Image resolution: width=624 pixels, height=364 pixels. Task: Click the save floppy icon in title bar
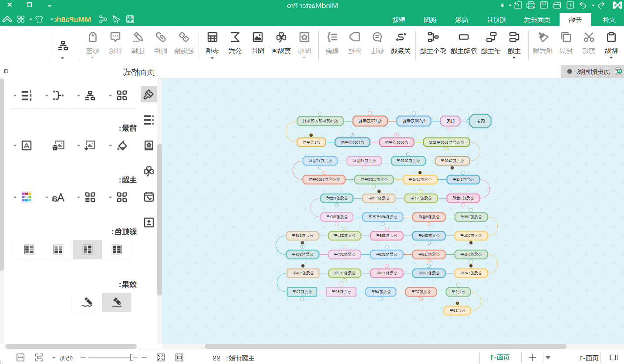tap(544, 5)
